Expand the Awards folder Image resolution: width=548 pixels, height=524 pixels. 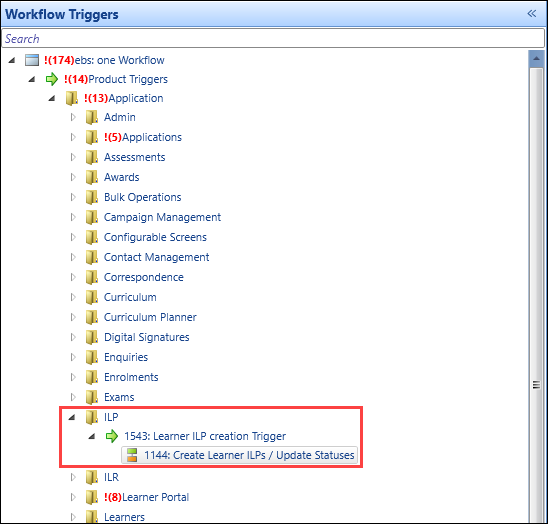[73, 177]
